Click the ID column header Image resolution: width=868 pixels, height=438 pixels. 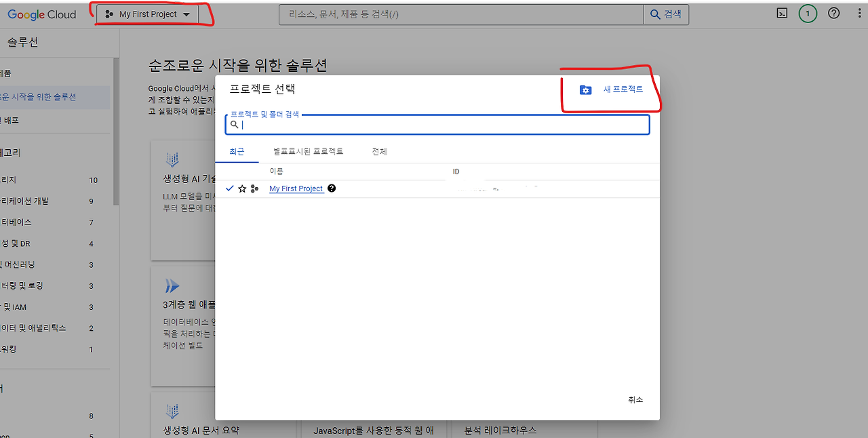456,172
